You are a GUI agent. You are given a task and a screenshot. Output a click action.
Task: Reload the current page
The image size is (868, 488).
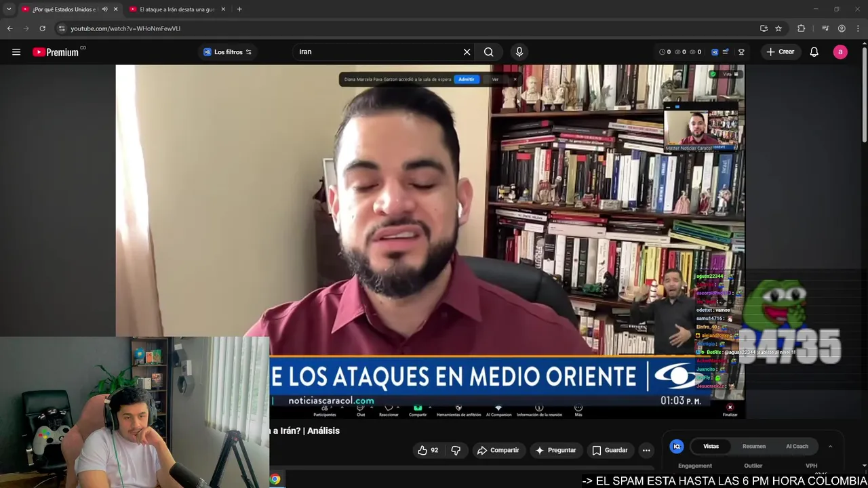pyautogui.click(x=42, y=28)
